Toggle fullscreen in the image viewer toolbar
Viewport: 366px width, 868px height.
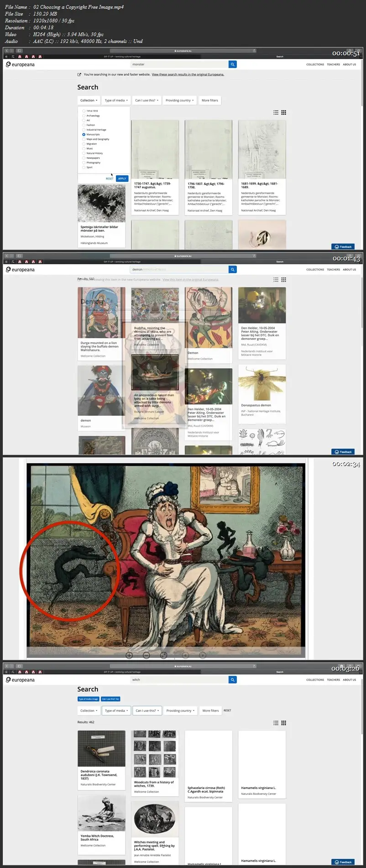click(164, 655)
